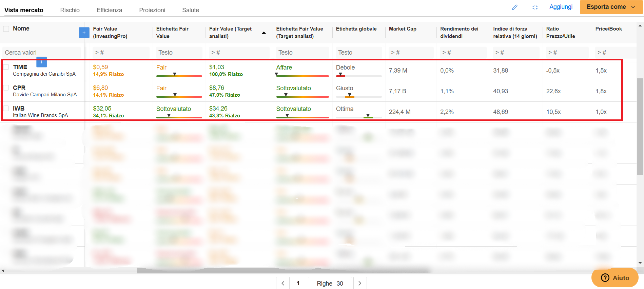The image size is (644, 289).
Task: Switch to the Vista mercato tab
Action: (x=24, y=10)
